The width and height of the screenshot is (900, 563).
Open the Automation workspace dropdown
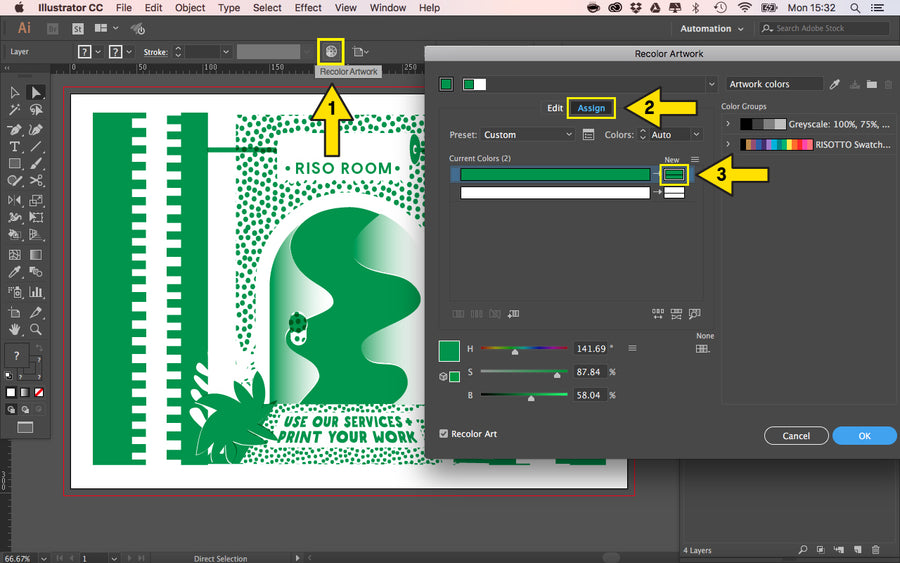(x=712, y=29)
